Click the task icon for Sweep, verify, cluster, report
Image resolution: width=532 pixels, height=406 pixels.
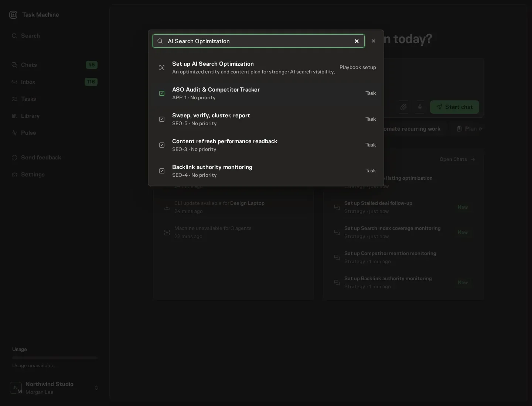coord(162,119)
